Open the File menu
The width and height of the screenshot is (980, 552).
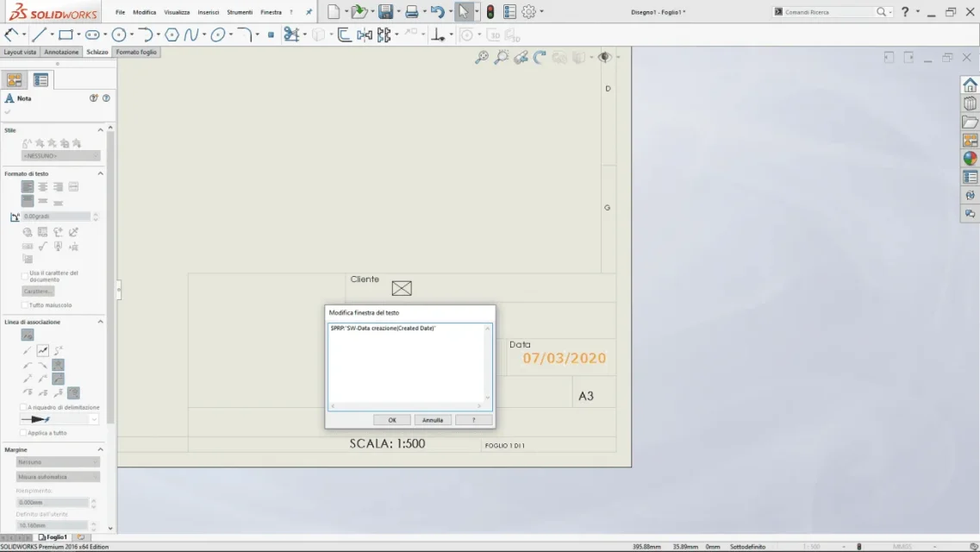point(120,12)
